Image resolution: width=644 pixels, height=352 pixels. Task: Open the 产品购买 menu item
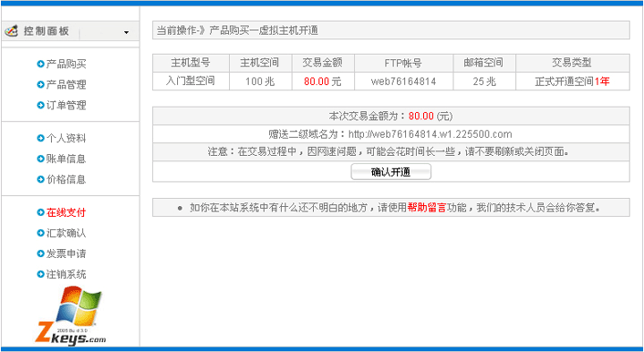coord(66,64)
